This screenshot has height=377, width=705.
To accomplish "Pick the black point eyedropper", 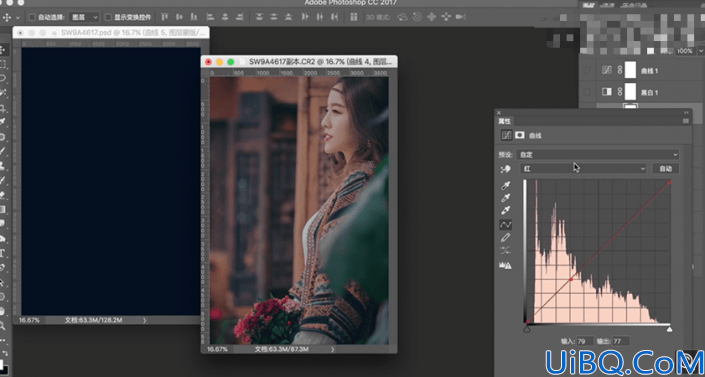I will tap(506, 186).
